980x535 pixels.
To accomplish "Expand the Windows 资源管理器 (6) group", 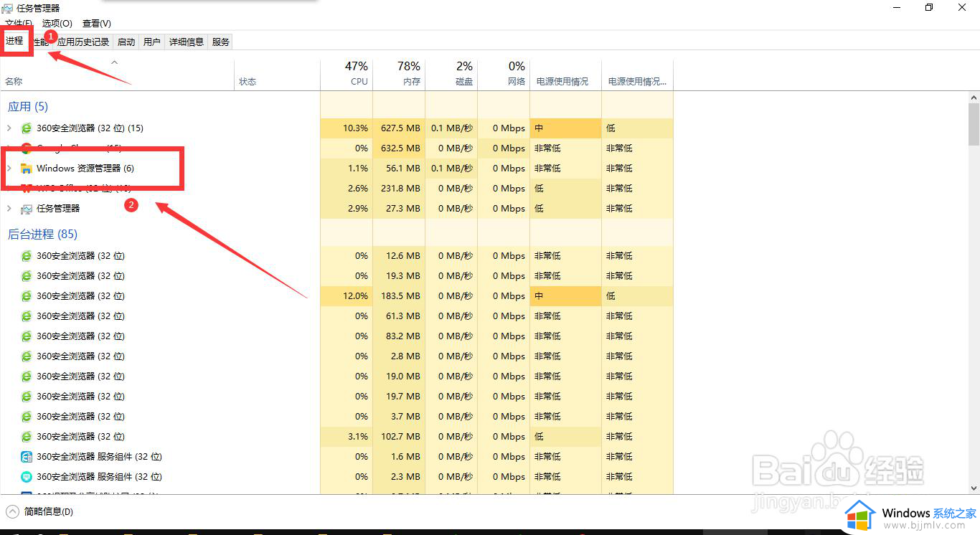I will [x=9, y=169].
